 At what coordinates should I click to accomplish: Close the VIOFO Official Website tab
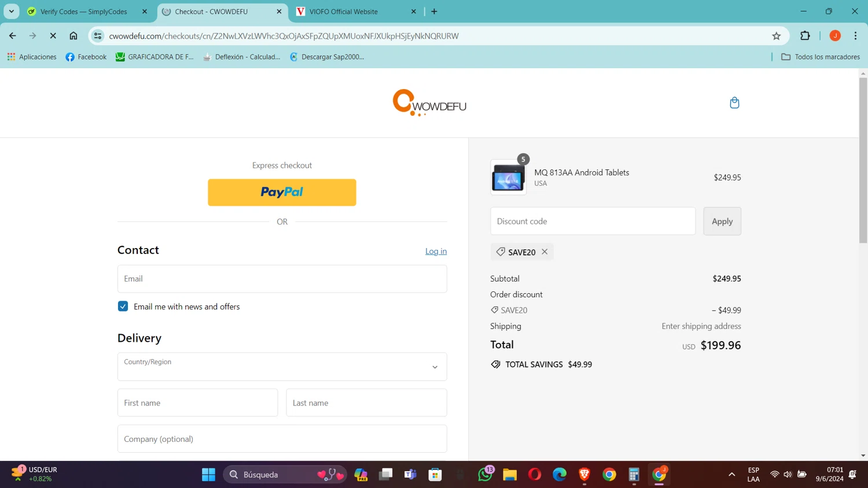[x=413, y=12]
